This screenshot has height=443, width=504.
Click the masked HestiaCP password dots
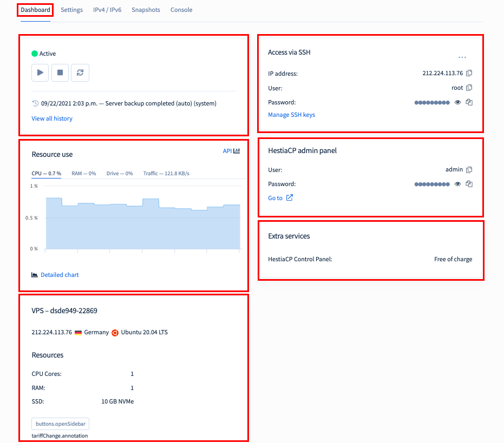point(432,184)
